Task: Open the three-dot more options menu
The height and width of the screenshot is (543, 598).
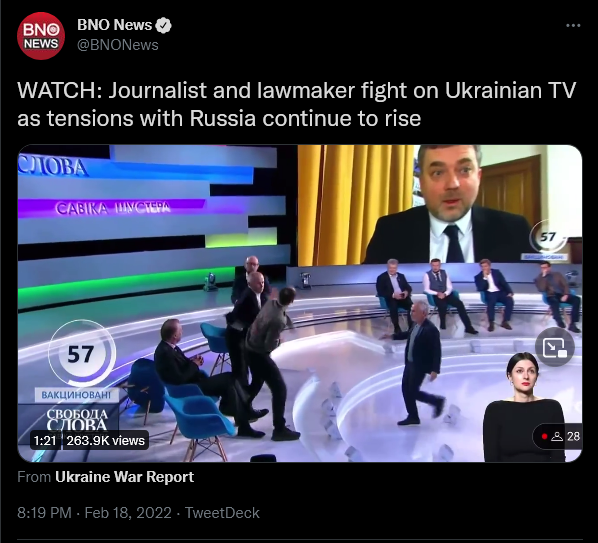Action: coord(573,26)
